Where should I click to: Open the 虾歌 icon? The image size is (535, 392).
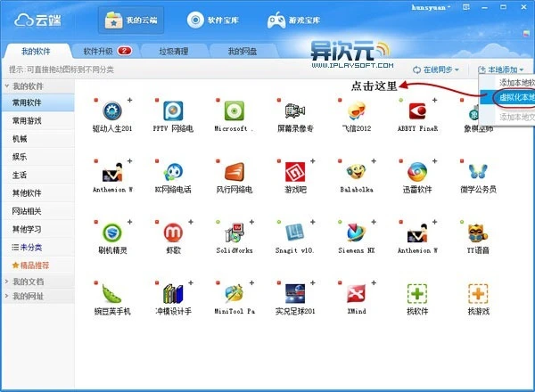(x=173, y=233)
